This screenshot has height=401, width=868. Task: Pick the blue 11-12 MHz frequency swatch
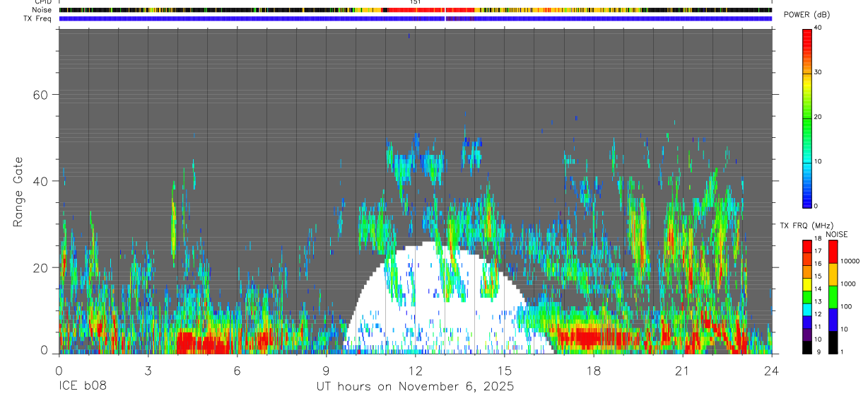click(x=807, y=322)
